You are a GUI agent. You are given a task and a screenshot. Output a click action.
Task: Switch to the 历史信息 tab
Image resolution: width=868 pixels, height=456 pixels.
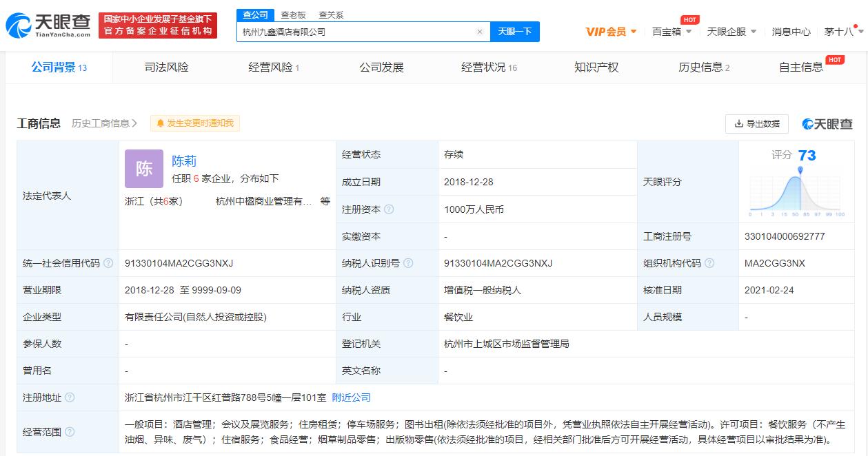click(704, 68)
